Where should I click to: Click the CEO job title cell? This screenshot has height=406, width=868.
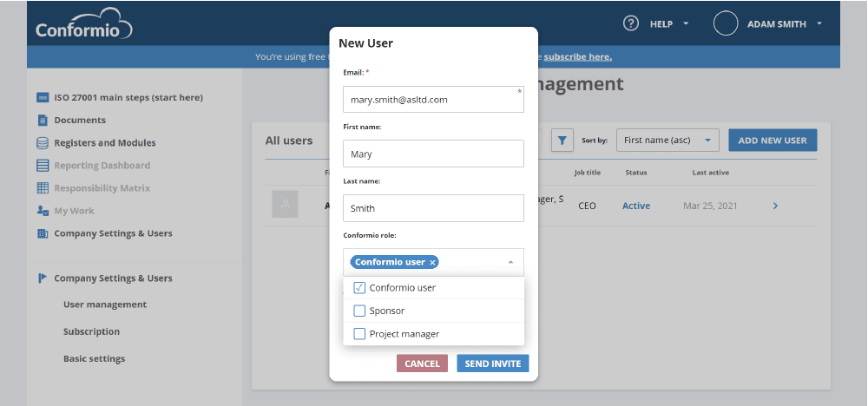pyautogui.click(x=587, y=206)
